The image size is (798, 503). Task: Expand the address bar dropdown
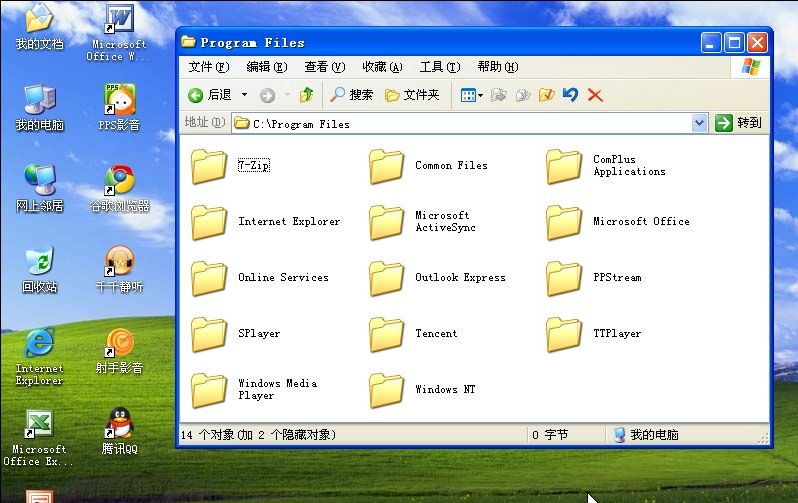click(700, 123)
